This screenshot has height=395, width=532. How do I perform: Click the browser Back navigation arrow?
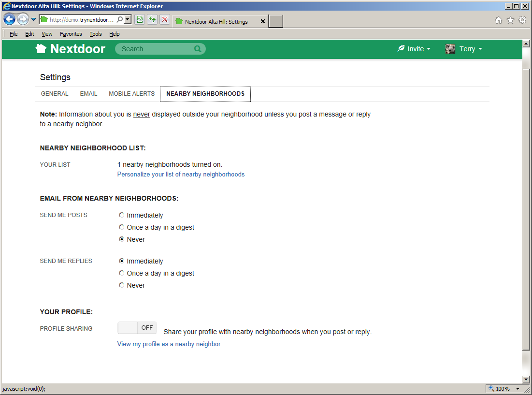10,19
